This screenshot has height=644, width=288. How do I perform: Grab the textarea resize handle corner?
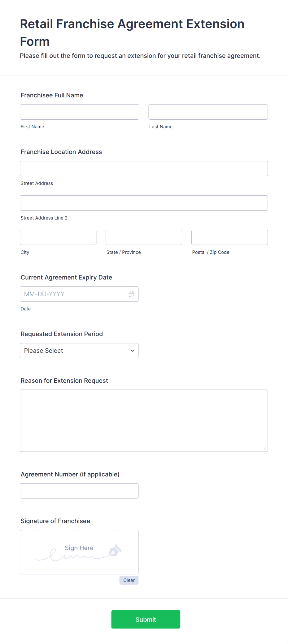pyautogui.click(x=265, y=449)
